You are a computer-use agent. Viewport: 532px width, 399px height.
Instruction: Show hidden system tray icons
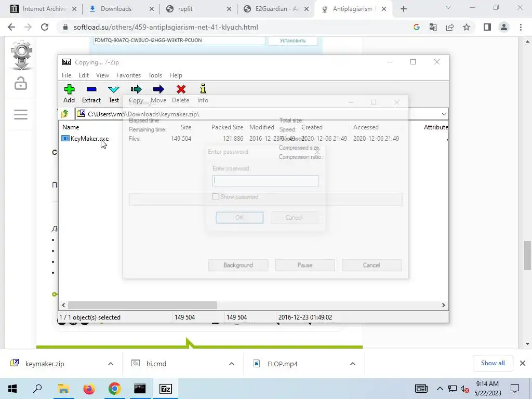pos(440,389)
